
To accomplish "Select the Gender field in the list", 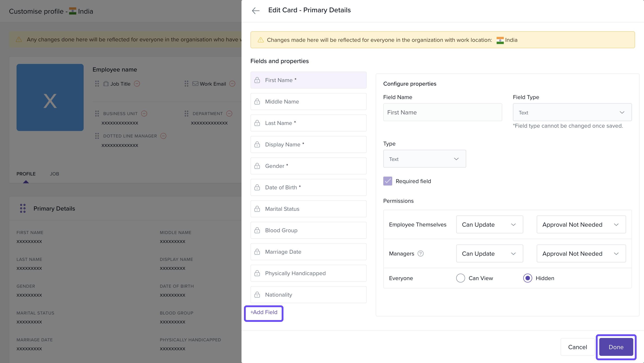I will coord(308,166).
